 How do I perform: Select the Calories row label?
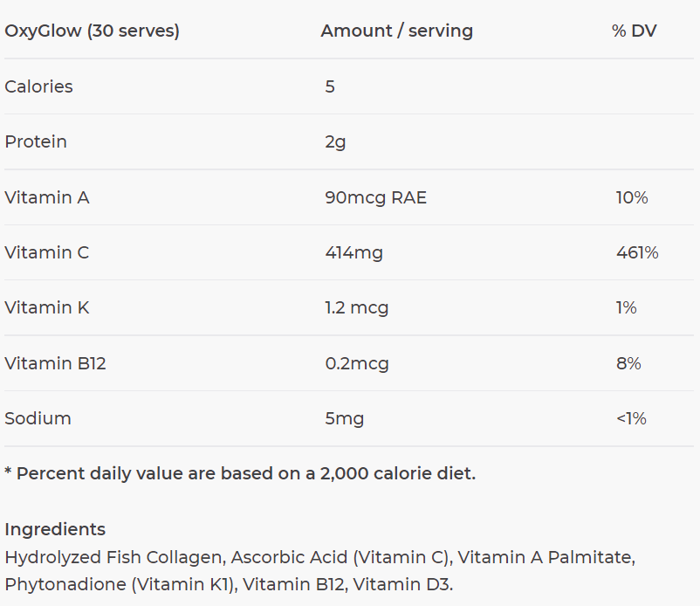coord(38,86)
